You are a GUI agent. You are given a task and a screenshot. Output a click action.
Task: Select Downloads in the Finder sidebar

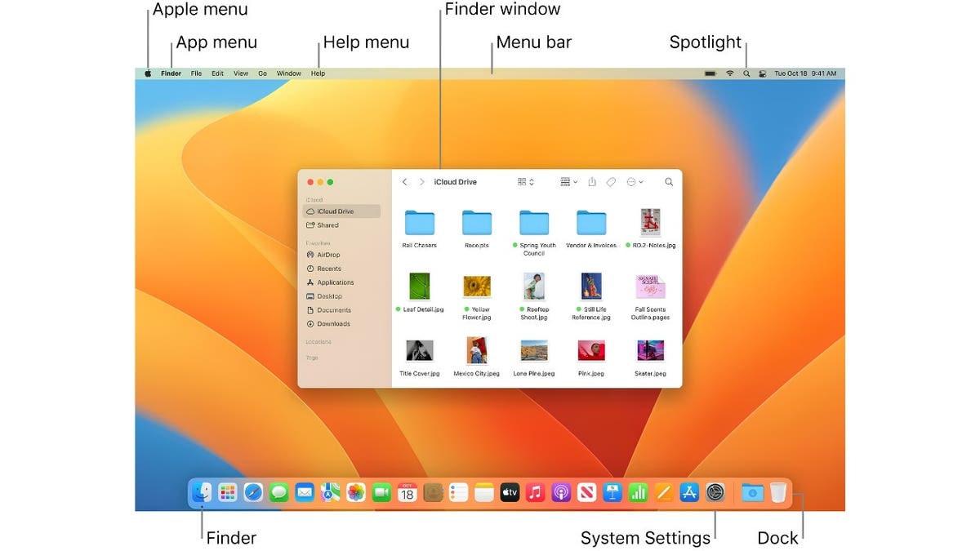point(341,324)
